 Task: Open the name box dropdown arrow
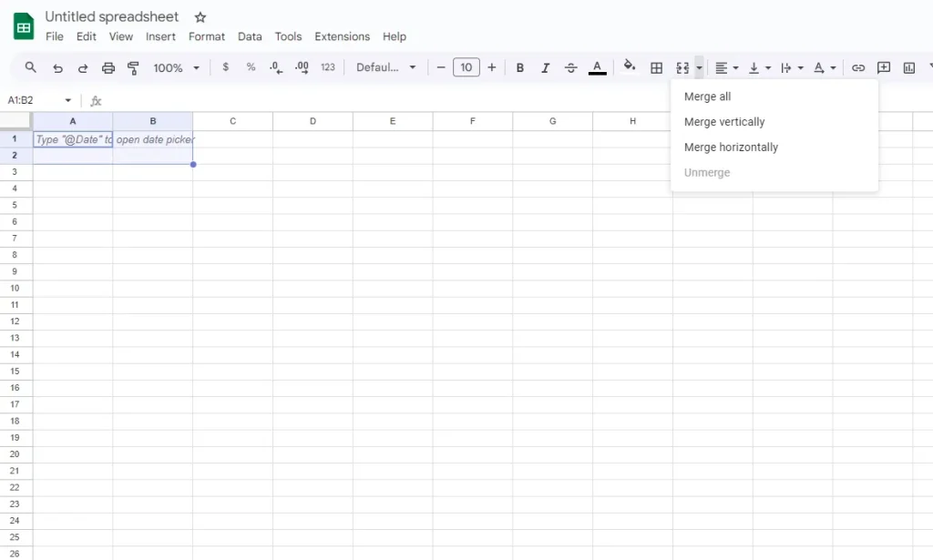point(67,100)
